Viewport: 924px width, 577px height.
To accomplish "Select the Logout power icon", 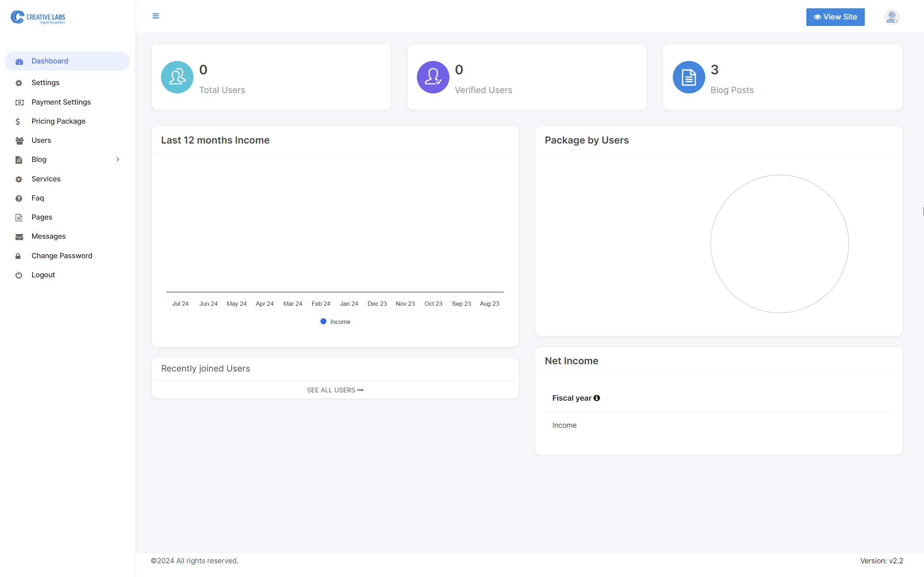I will click(19, 275).
